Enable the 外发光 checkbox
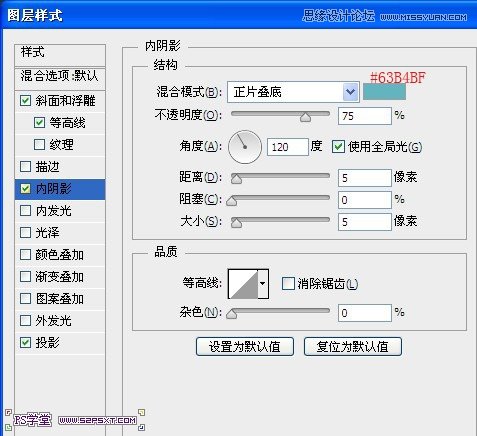The image size is (477, 436). 25,321
